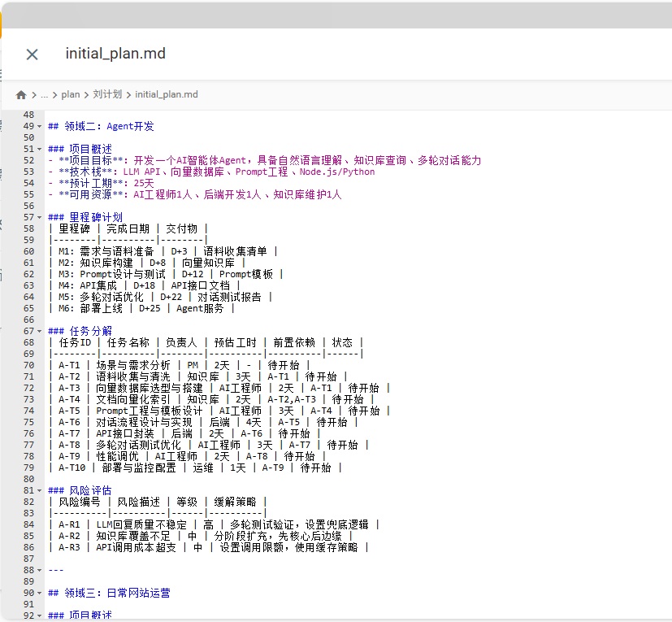This screenshot has width=672, height=622.
Task: Open the 刘计划 folder breadcrumb
Action: pyautogui.click(x=107, y=95)
